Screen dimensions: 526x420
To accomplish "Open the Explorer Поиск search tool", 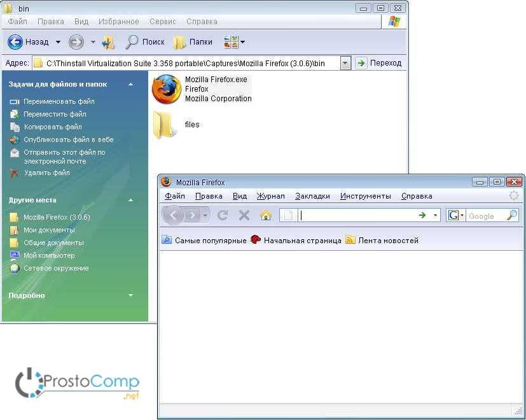I will coord(145,42).
